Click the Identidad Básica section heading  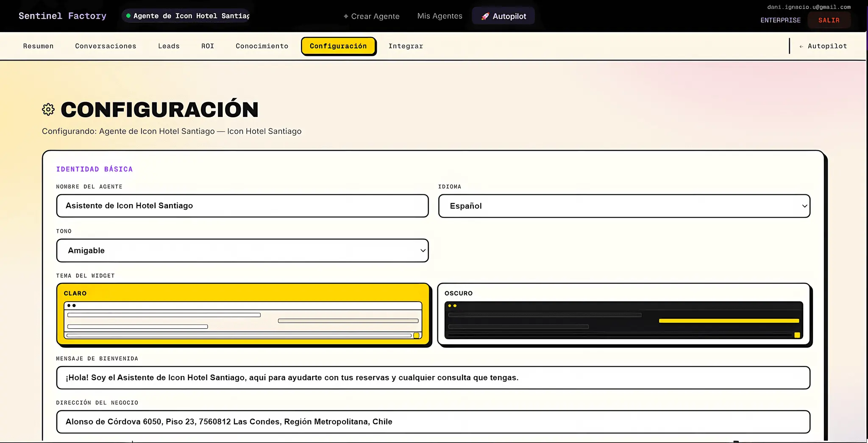(94, 169)
